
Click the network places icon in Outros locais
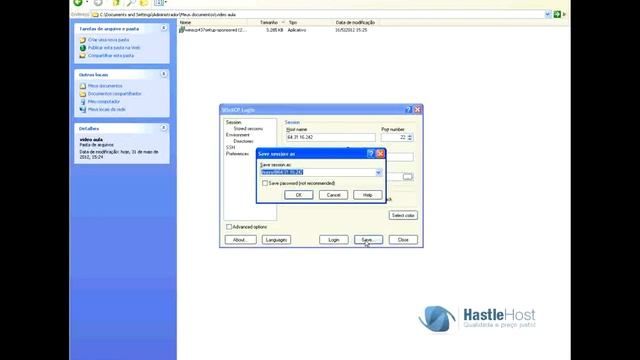point(83,109)
